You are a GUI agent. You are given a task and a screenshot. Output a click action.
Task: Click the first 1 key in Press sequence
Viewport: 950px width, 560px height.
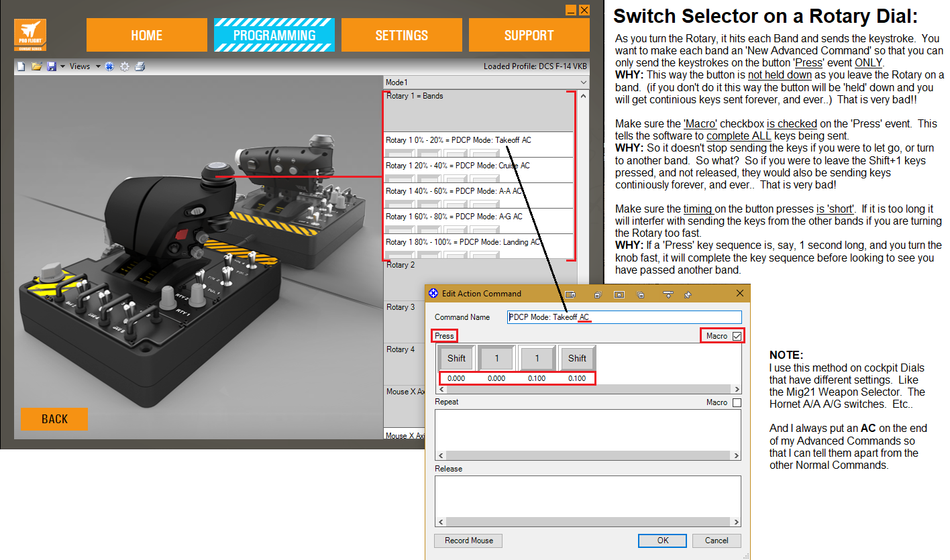tap(496, 358)
